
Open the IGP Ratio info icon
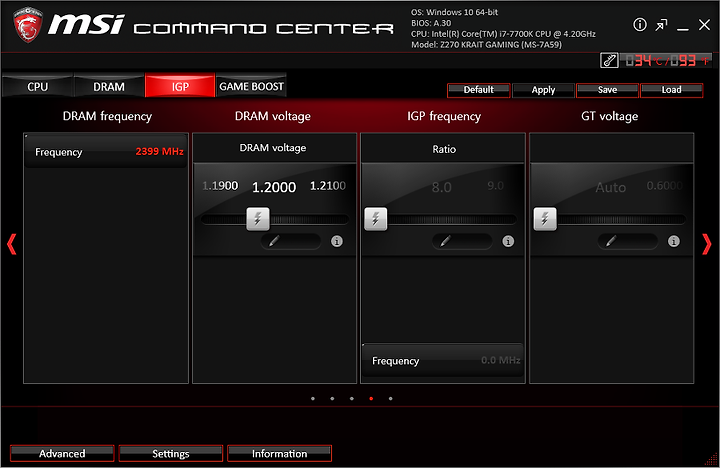pyautogui.click(x=508, y=241)
